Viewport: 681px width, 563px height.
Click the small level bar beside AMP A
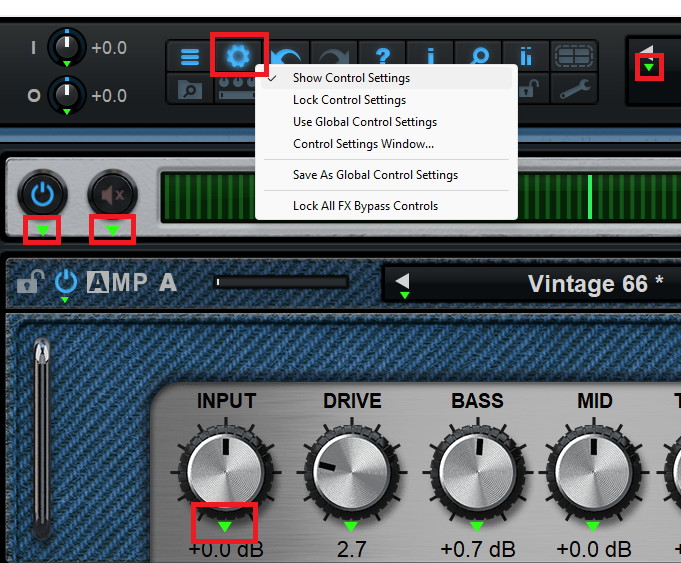point(281,283)
